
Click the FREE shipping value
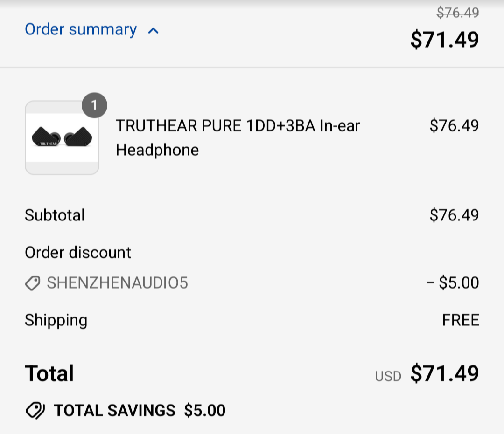(x=460, y=320)
